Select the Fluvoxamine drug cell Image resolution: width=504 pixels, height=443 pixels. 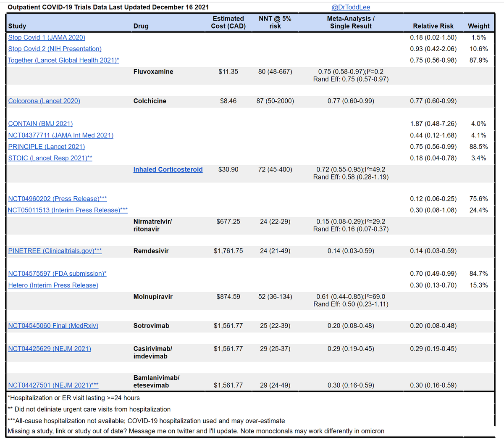click(153, 72)
